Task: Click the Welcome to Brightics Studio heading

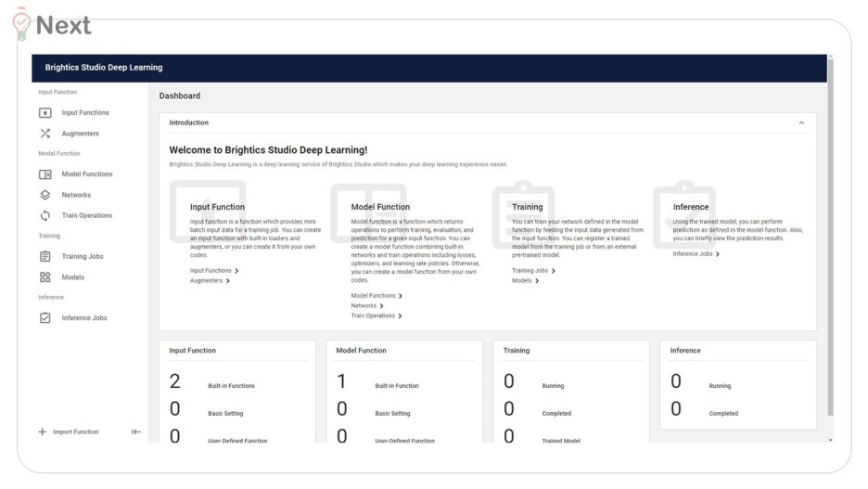Action: click(268, 150)
